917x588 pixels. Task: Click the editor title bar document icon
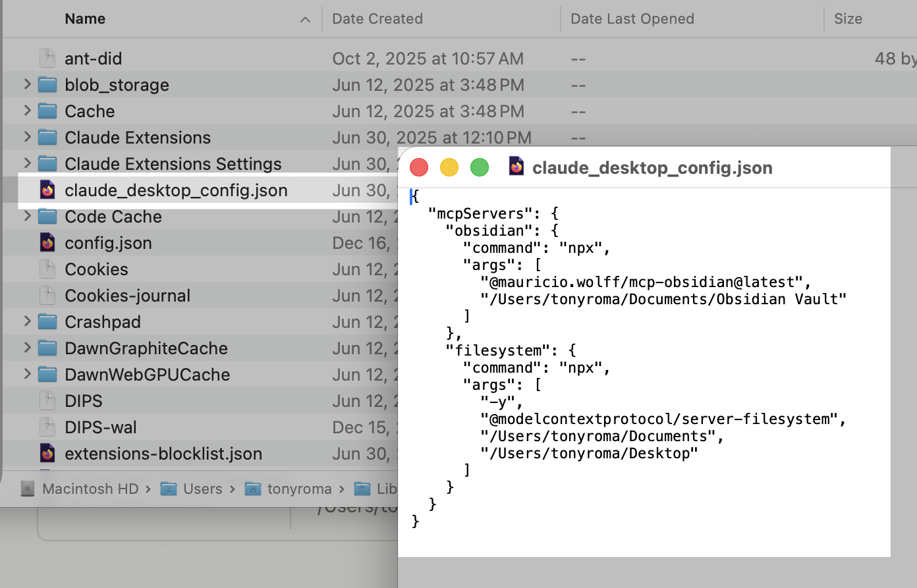pos(517,167)
